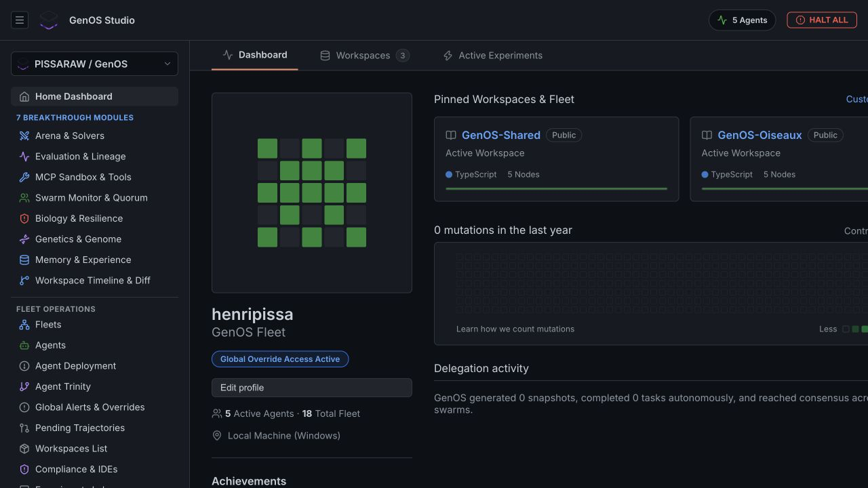Switch to the Workspaces tab
868x488 pixels.
click(364, 56)
